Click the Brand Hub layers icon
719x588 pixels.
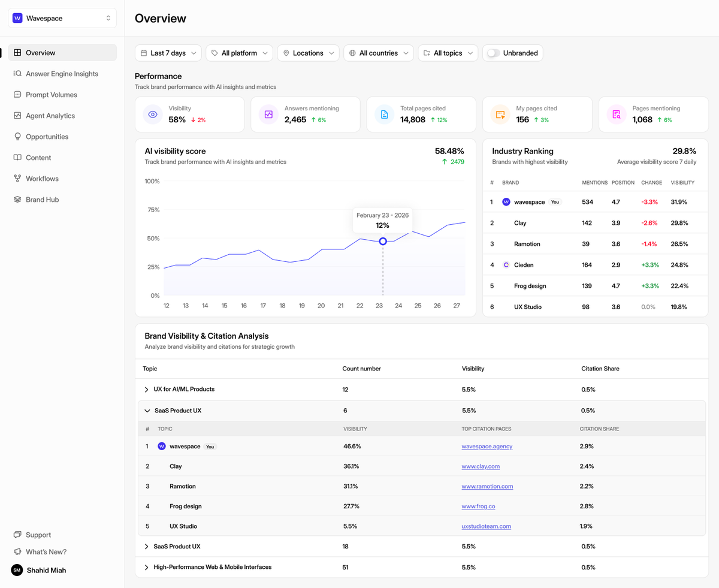click(x=17, y=200)
